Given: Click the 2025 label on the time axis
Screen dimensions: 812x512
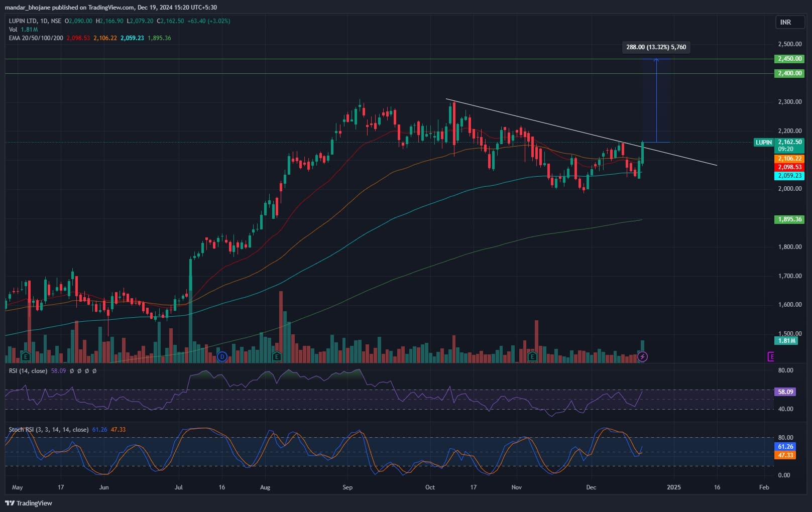Looking at the screenshot, I should point(673,487).
